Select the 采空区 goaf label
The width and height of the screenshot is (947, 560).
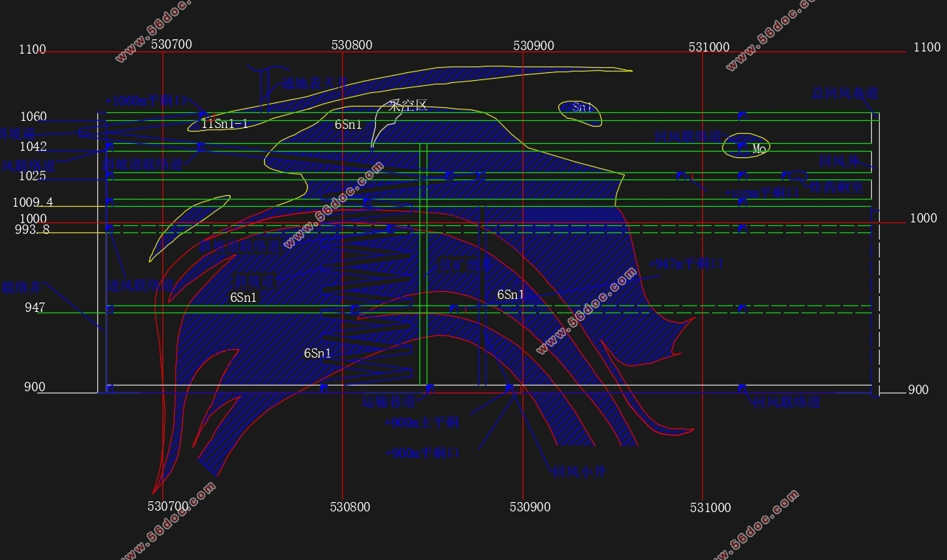(x=407, y=106)
